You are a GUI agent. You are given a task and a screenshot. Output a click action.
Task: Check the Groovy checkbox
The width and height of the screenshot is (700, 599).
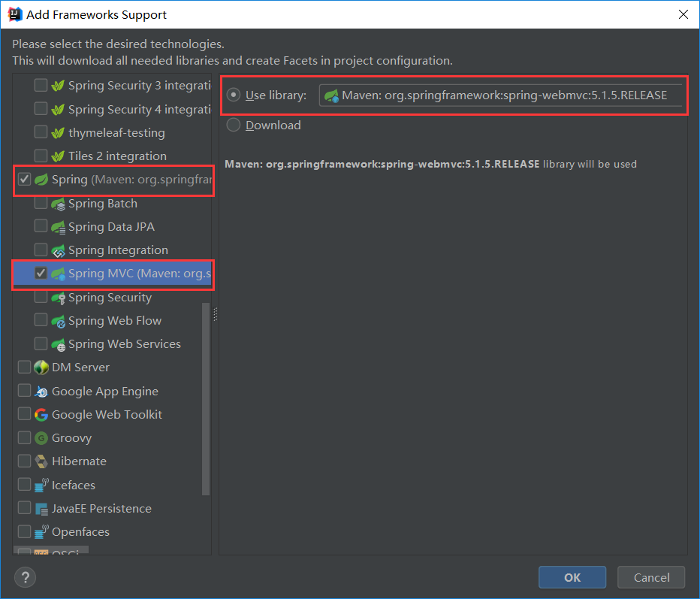[x=24, y=437]
